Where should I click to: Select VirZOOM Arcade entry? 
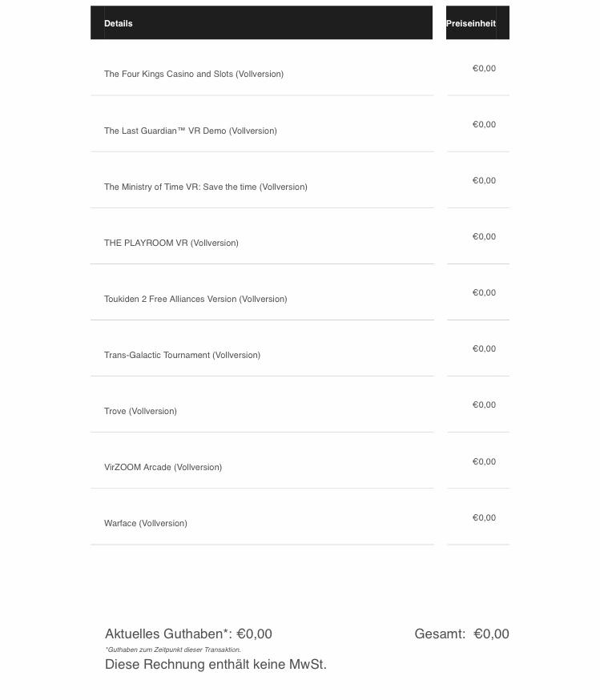[x=163, y=467]
